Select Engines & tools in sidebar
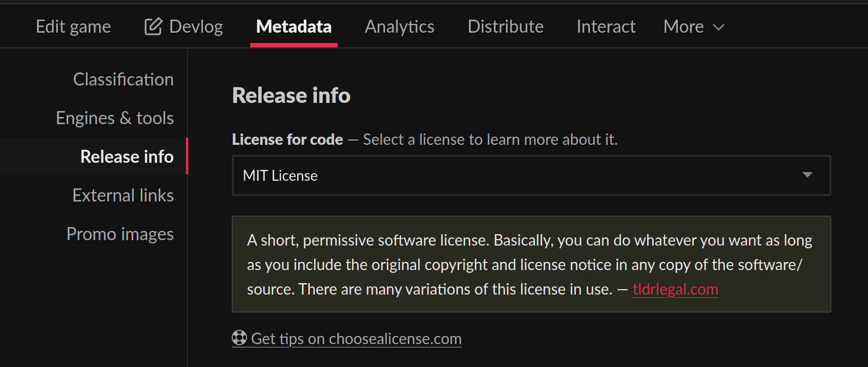The image size is (868, 367). 114,118
